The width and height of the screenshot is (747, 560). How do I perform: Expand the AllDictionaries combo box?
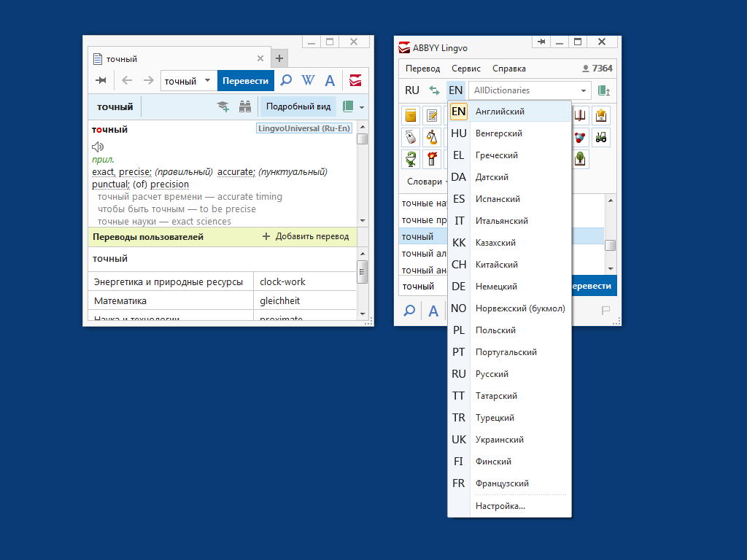[584, 90]
